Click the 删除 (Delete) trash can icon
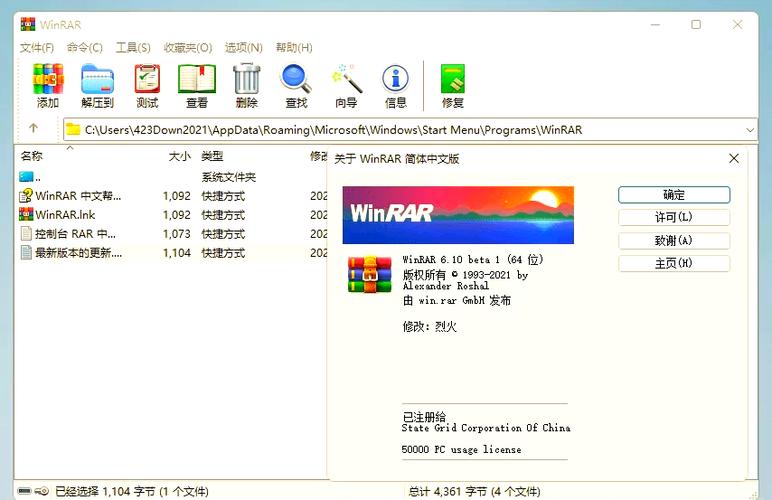Viewport: 772px width, 500px height. [x=247, y=79]
